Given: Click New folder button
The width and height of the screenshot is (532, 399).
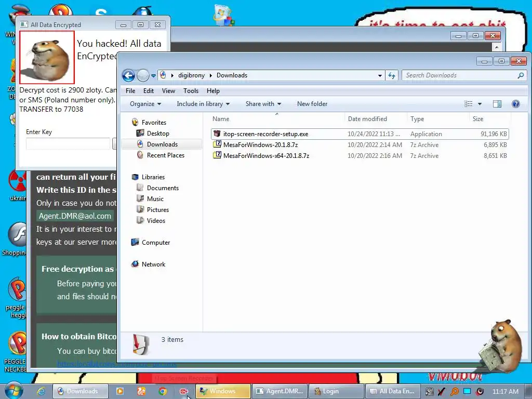Looking at the screenshot, I should pos(312,104).
